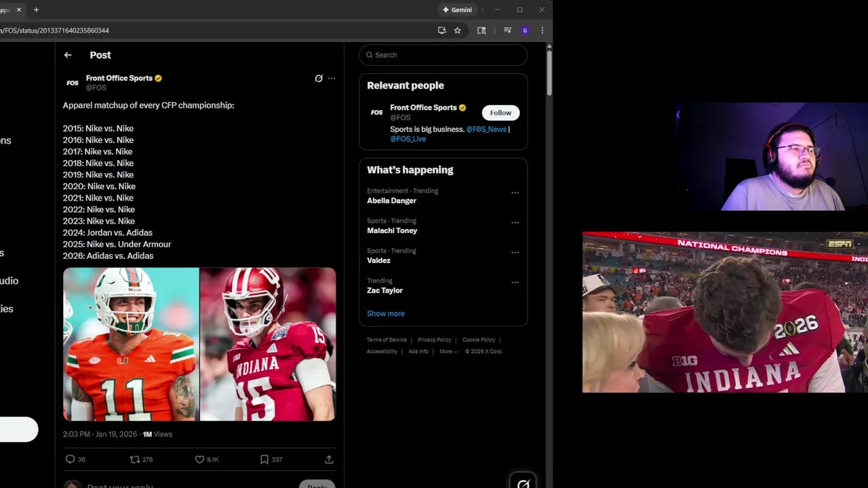Like the post with the heart icon
Image resolution: width=868 pixels, height=488 pixels.
tap(199, 460)
